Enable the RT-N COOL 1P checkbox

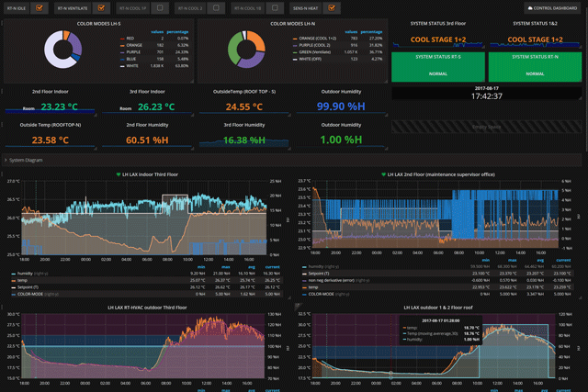[x=161, y=8]
